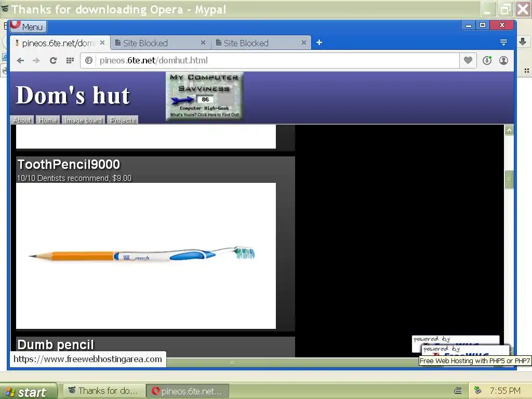
Task: Click the taskbar clock 7:55 PM
Action: coord(505,391)
